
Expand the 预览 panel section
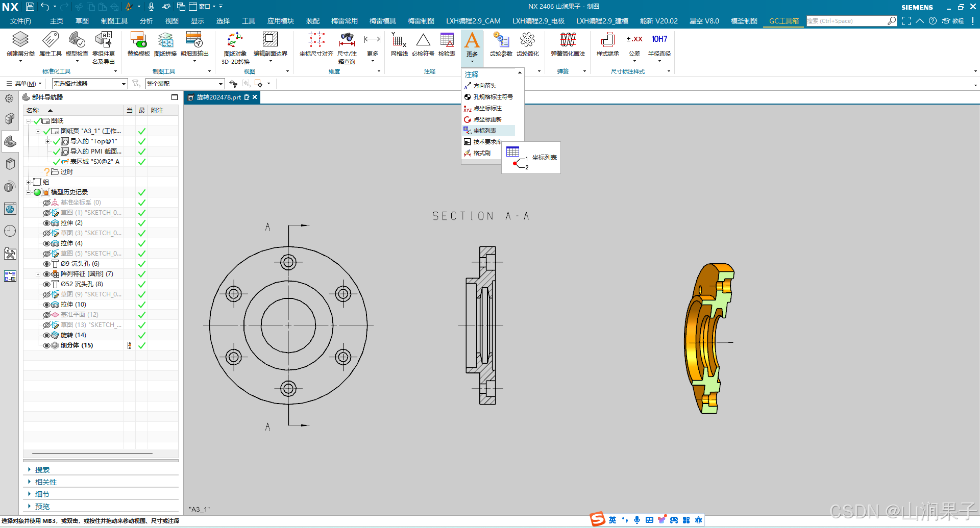click(42, 507)
